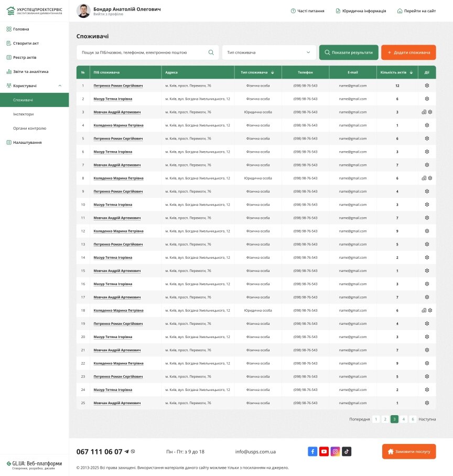Click building icon in row 8 Коляденко
The width and height of the screenshot is (453, 476).
point(424,178)
